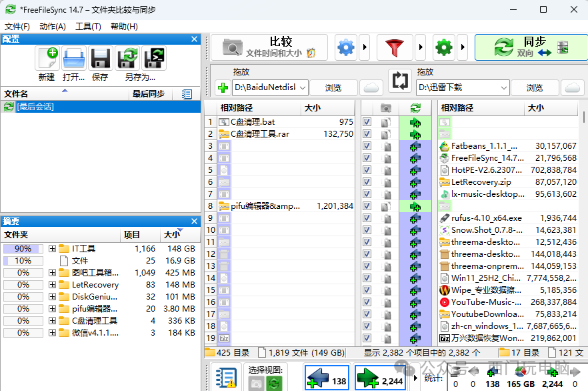
Task: Toggle checkbox on LetRecovery.zip row 6
Action: pyautogui.click(x=367, y=182)
